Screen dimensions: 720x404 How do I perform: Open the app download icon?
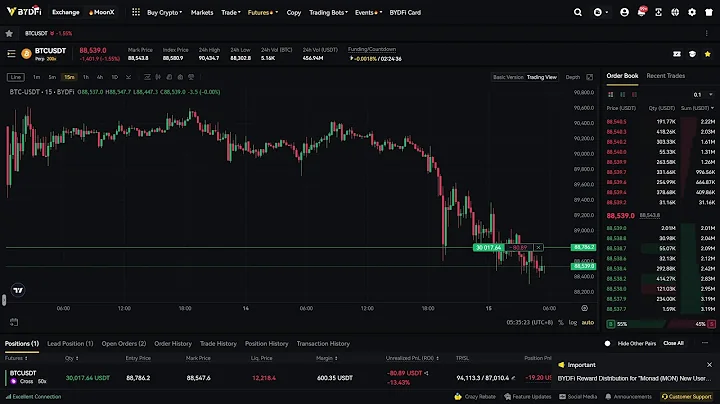tap(658, 12)
